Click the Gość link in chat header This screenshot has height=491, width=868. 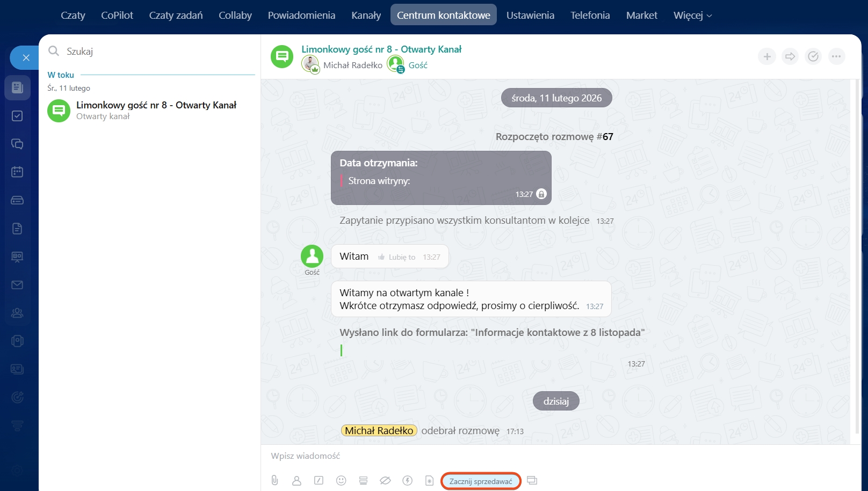(418, 65)
